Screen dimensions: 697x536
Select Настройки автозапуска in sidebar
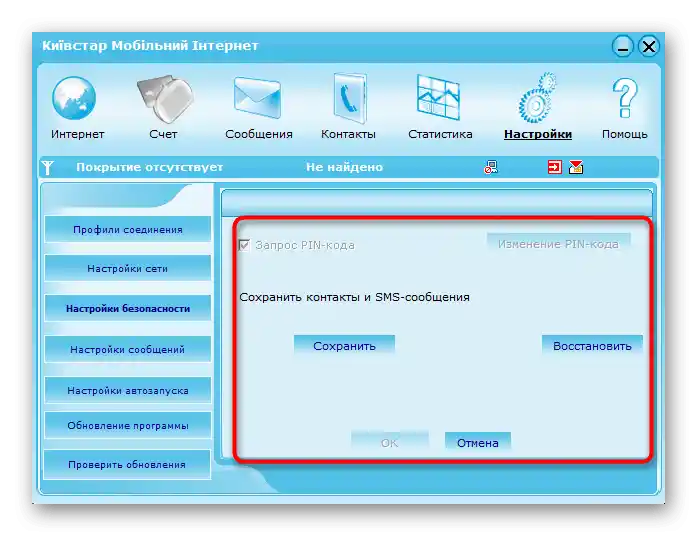(x=128, y=390)
